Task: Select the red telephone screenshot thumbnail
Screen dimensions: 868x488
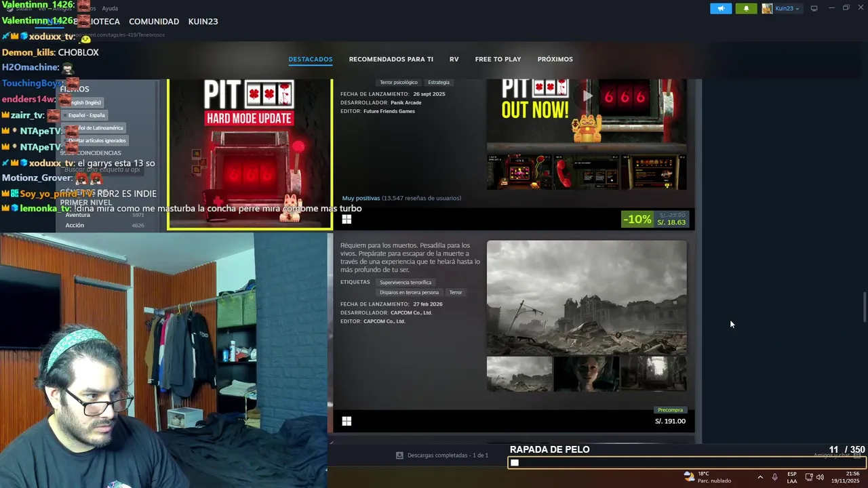Action: (587, 172)
